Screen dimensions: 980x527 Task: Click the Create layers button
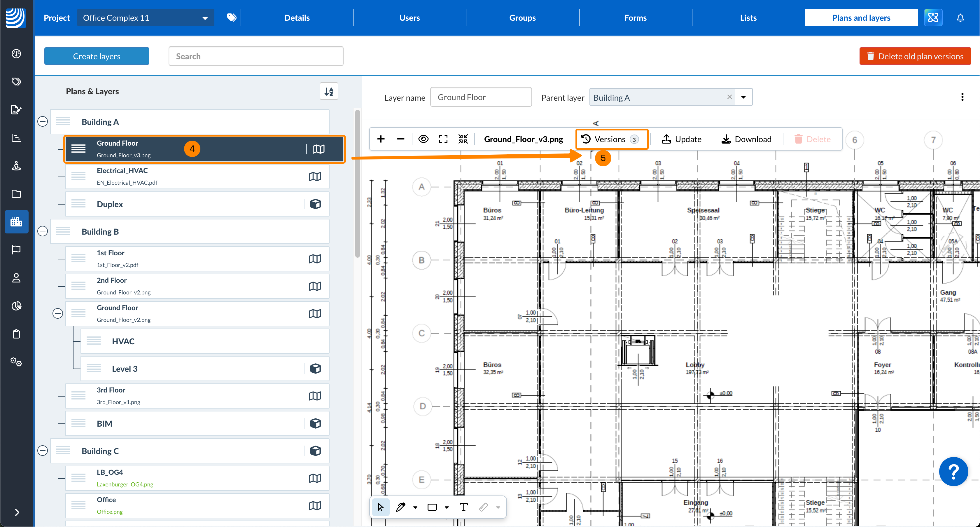(x=97, y=55)
